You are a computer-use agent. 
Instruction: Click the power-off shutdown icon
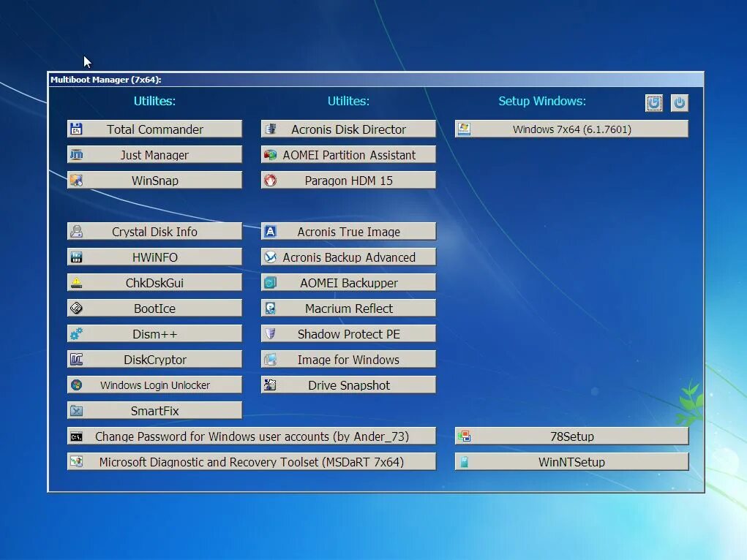pos(680,103)
